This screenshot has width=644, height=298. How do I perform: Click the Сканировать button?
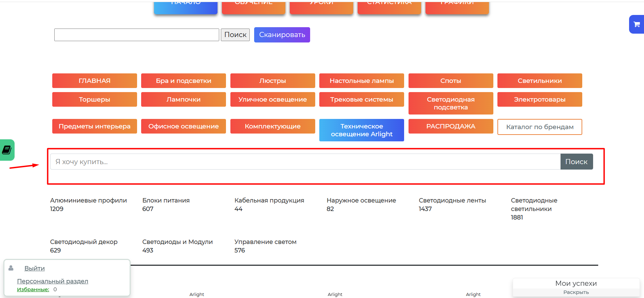282,35
